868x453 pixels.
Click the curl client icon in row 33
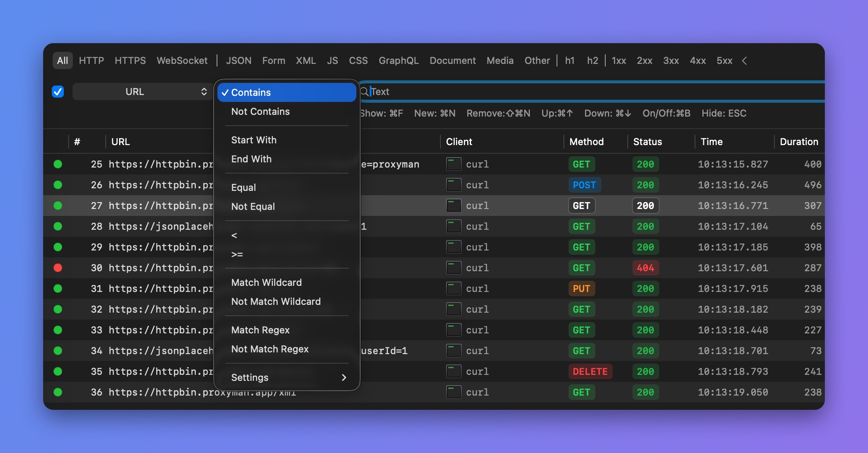point(453,330)
